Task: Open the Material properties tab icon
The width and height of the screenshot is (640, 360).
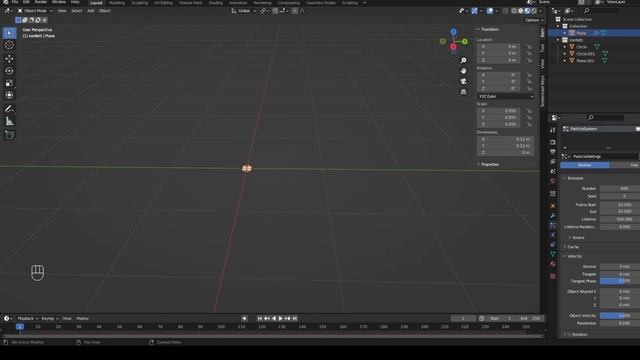Action: [553, 264]
